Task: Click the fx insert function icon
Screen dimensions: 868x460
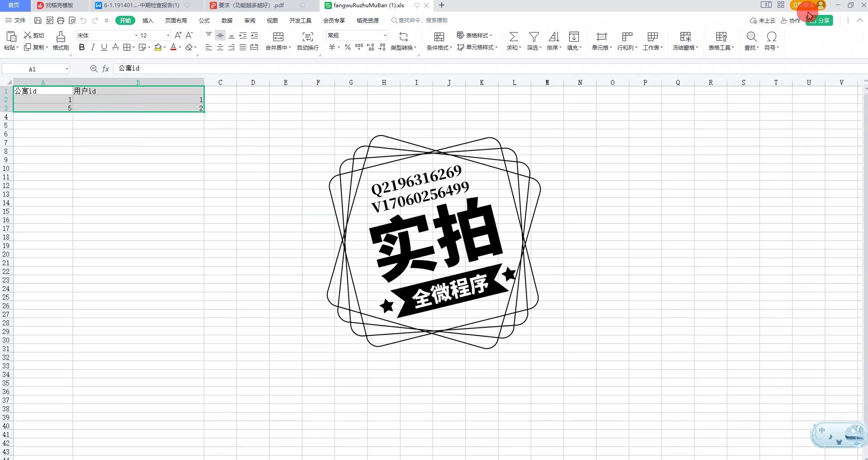Action: (106, 69)
